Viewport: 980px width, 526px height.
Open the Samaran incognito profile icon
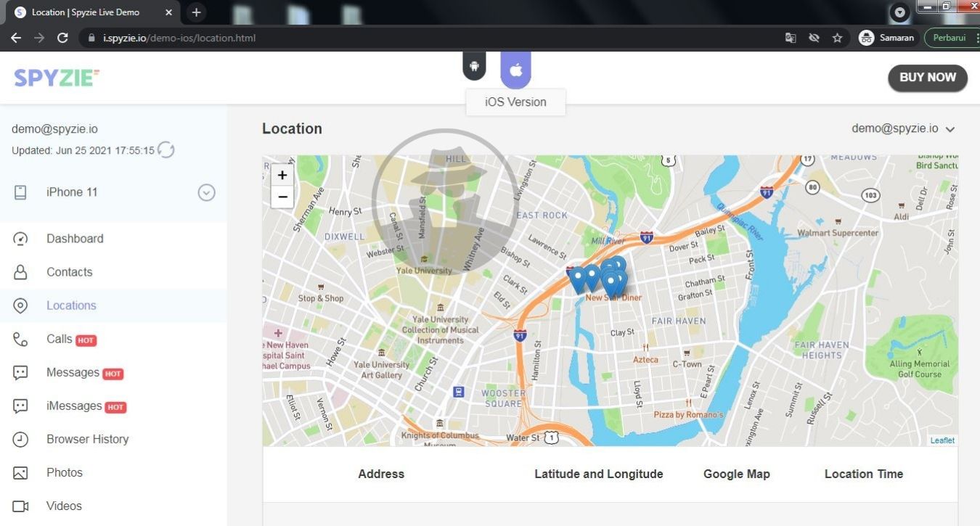pyautogui.click(x=866, y=38)
